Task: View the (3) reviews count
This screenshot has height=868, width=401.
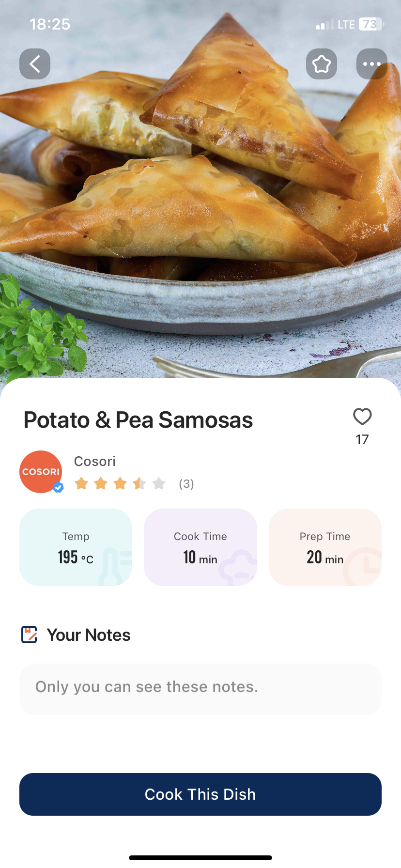Action: click(186, 484)
